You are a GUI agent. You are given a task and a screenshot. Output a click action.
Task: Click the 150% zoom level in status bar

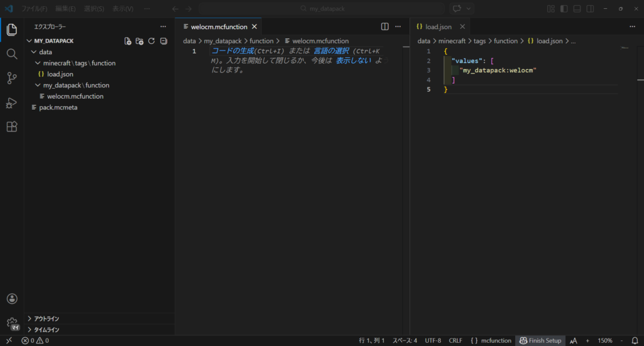605,341
